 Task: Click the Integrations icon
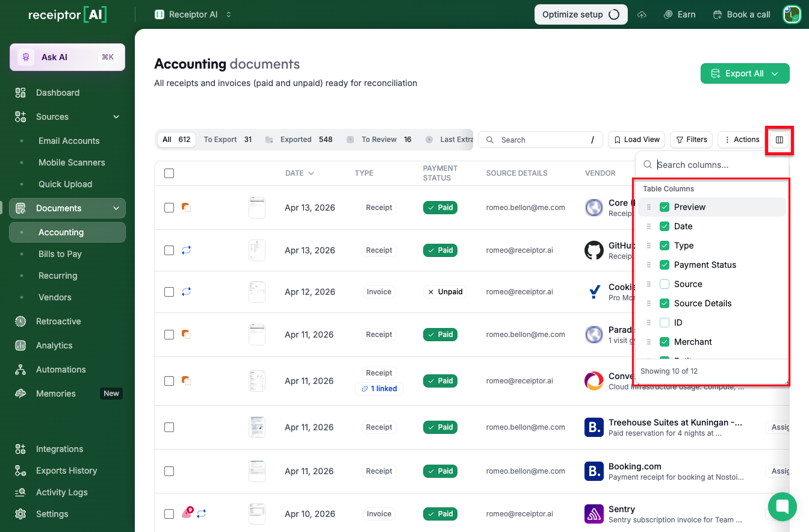[x=20, y=449]
